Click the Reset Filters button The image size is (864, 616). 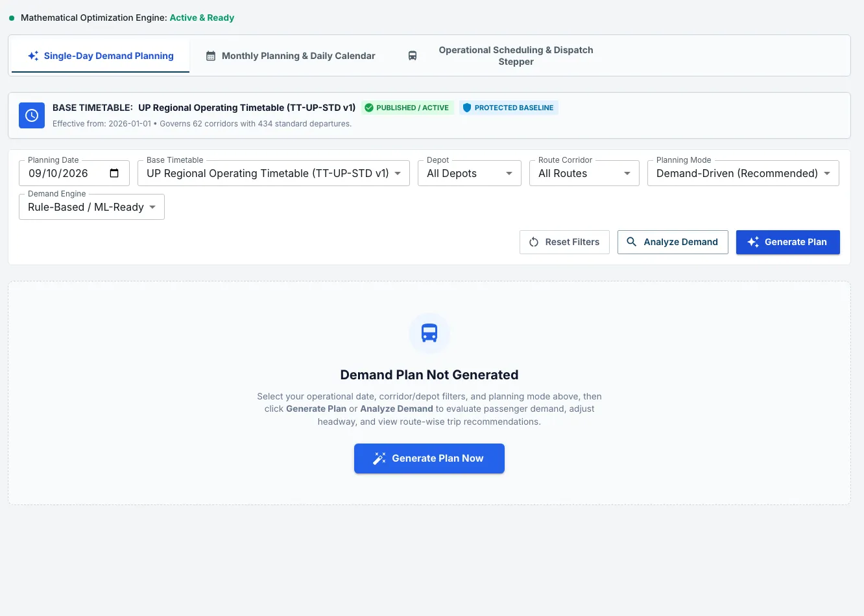click(564, 242)
